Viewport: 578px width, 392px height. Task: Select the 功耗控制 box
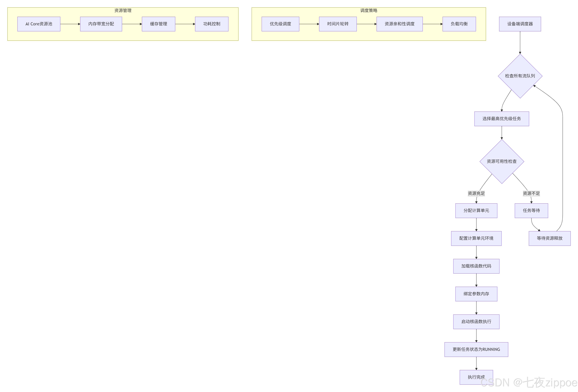click(212, 24)
